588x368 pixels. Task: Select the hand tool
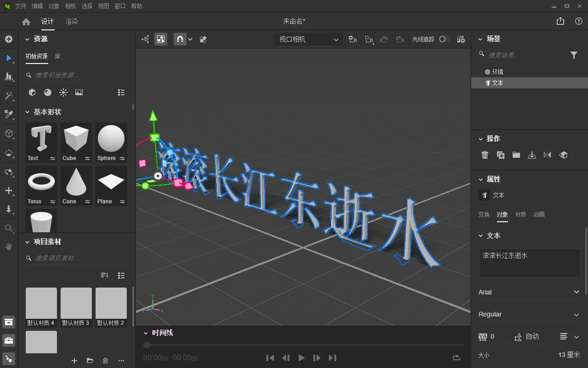tap(9, 247)
